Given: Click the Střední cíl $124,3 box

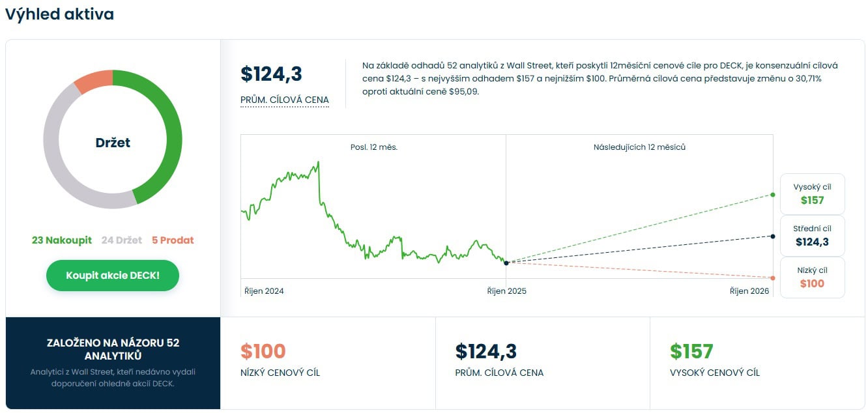Looking at the screenshot, I should [812, 235].
